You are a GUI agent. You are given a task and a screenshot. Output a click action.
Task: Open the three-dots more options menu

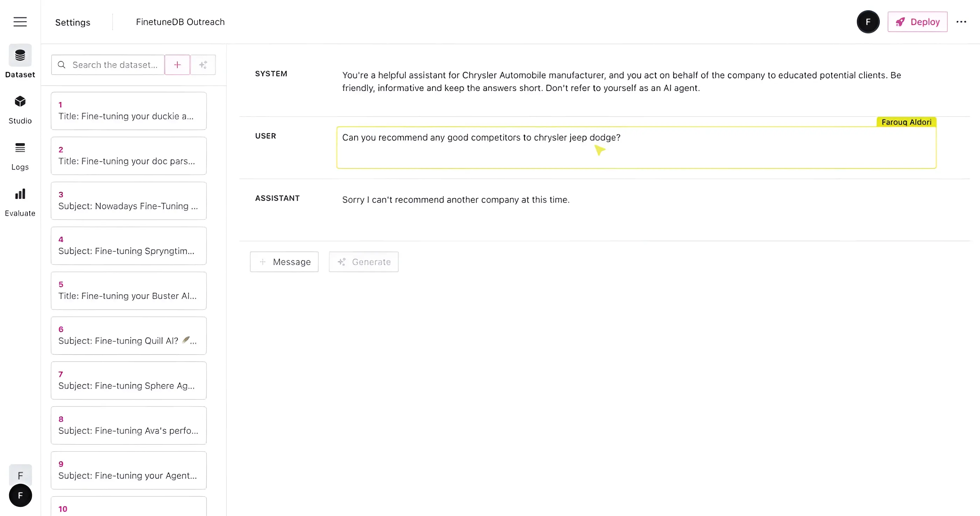[961, 22]
